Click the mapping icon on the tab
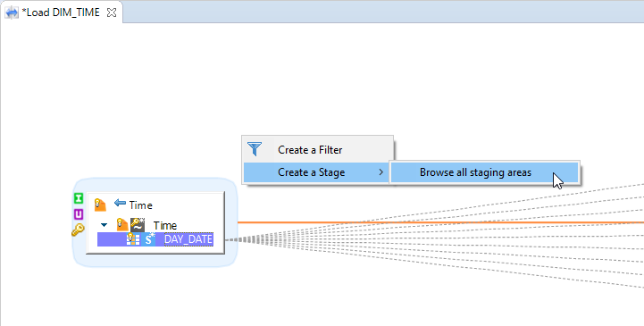Image resolution: width=644 pixels, height=326 pixels. (x=12, y=13)
